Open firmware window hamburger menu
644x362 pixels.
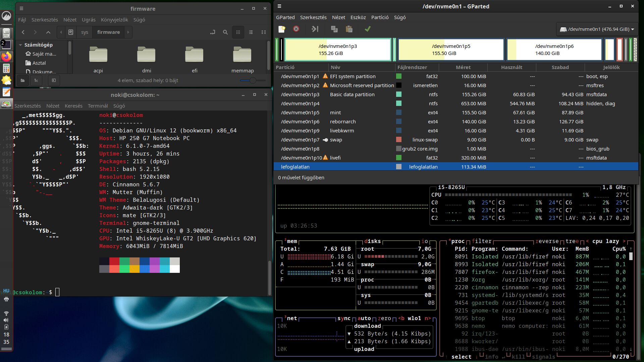coord(21,8)
